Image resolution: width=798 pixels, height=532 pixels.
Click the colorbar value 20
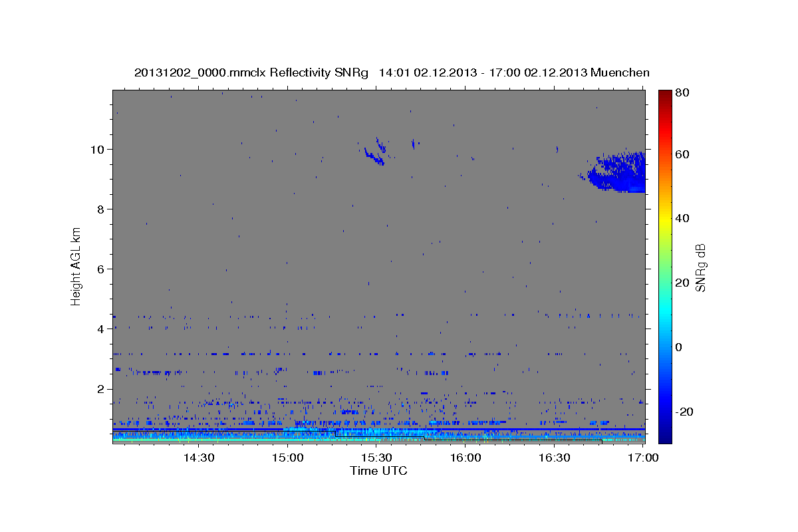point(682,283)
